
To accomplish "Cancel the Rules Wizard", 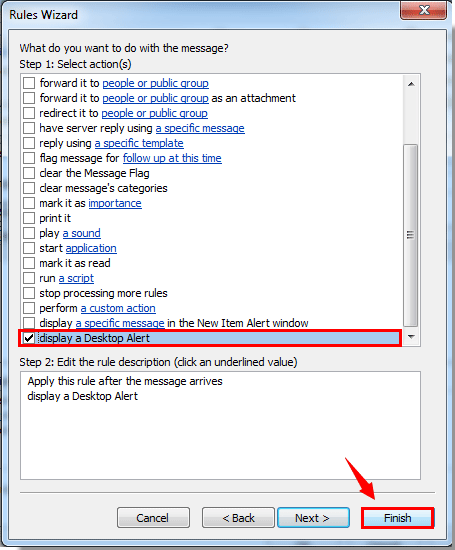I will [x=153, y=518].
